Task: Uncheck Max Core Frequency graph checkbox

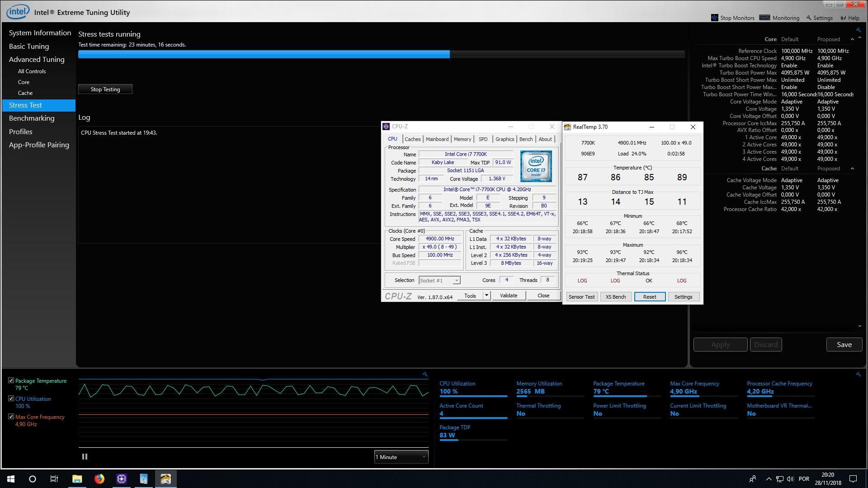Action: coord(11,417)
